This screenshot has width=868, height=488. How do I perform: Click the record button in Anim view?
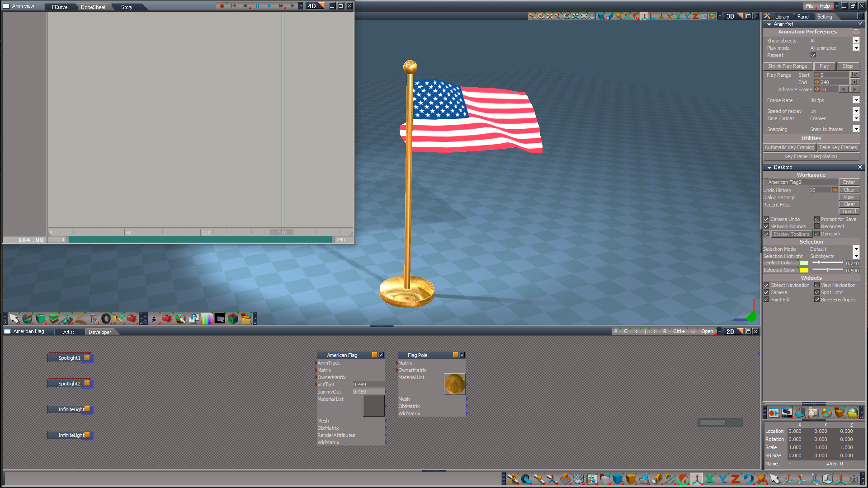pos(222,6)
